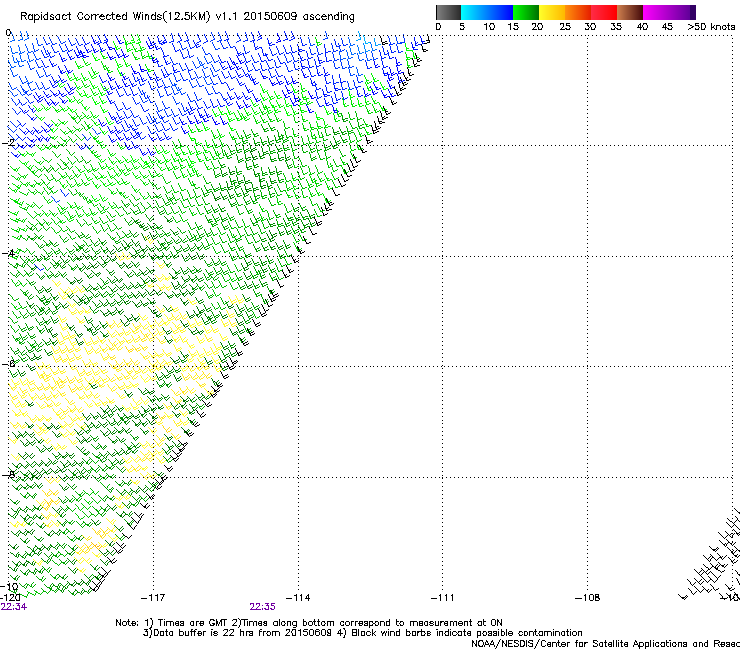Viewport: 740px width, 650px height.
Task: Click the brown 35-40 knots legend swatch
Action: coord(630,12)
